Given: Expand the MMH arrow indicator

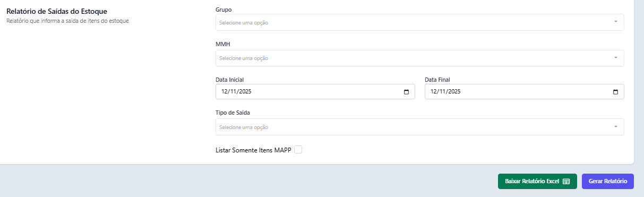Looking at the screenshot, I should pyautogui.click(x=616, y=58).
